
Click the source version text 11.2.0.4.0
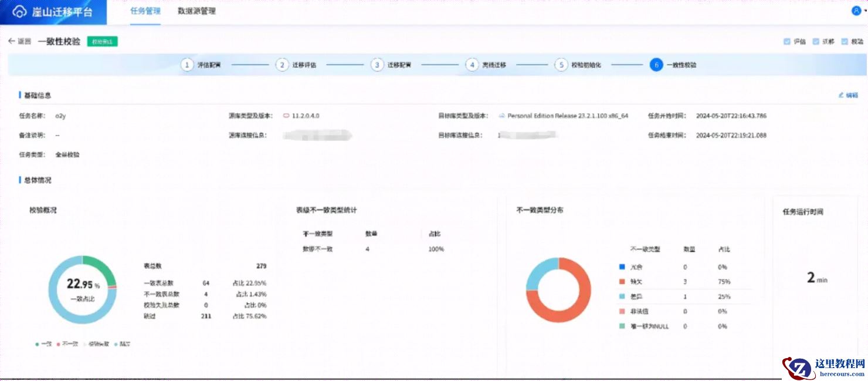coord(306,116)
